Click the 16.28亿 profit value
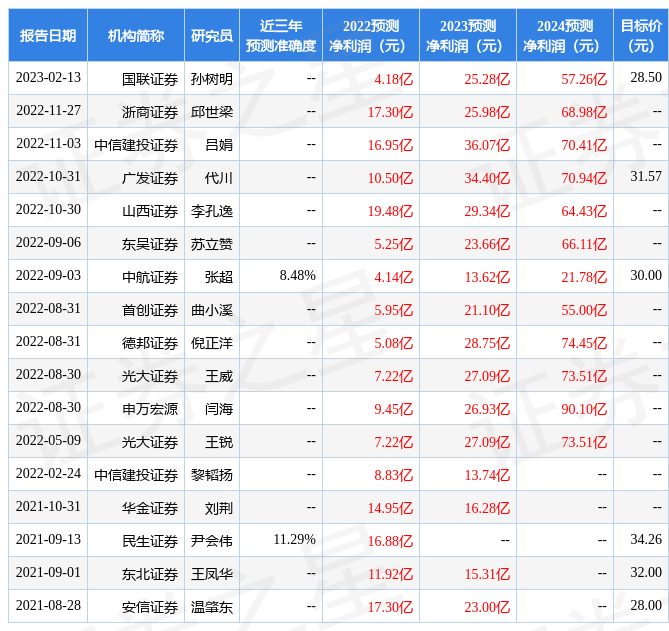The width and height of the screenshot is (669, 631). pos(487,508)
